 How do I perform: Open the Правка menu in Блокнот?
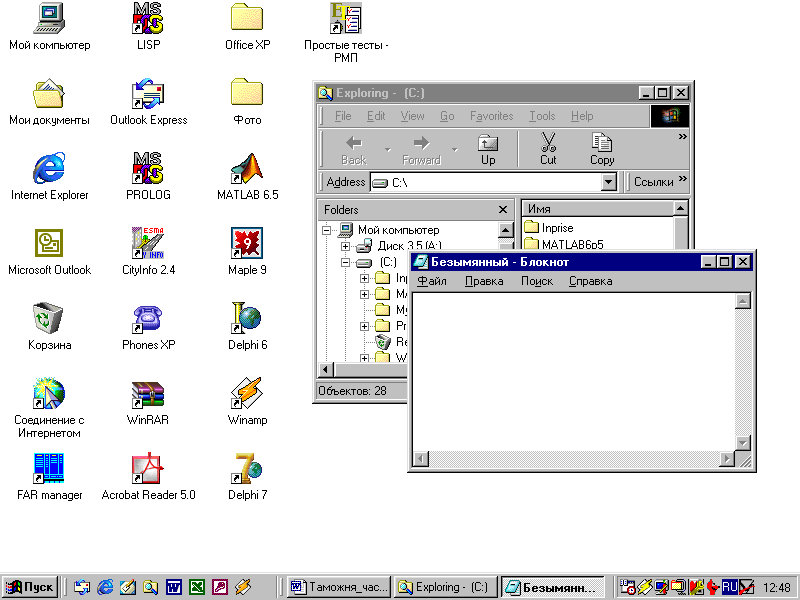(x=484, y=281)
